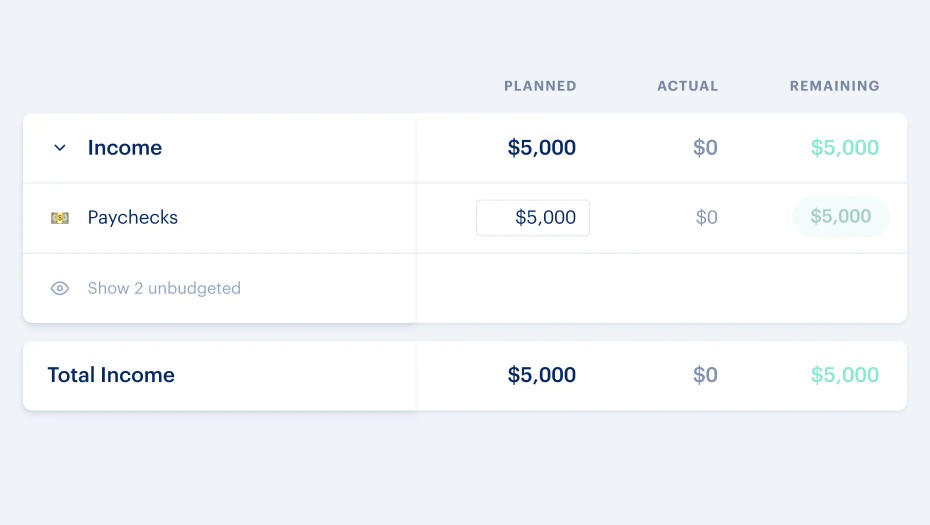Click the empty area beside Show unbudgeted row
Image resolution: width=930 pixels, height=525 pixels.
(x=660, y=289)
